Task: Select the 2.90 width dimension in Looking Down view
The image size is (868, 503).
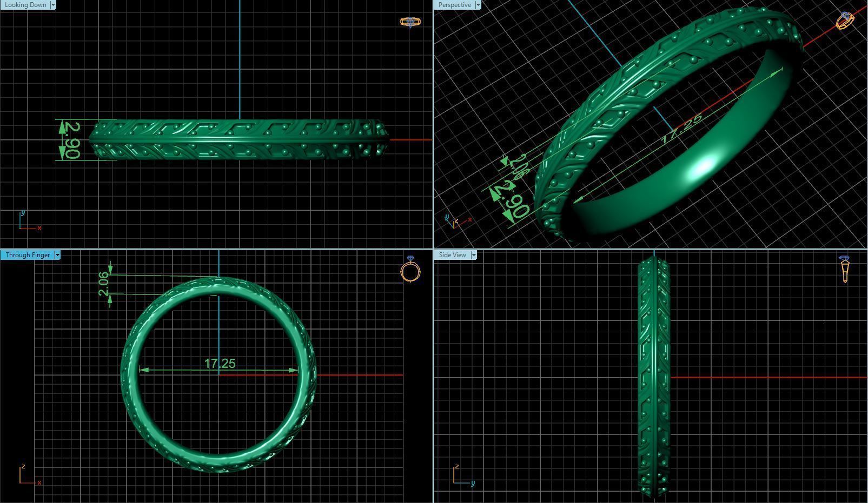Action: (x=72, y=140)
